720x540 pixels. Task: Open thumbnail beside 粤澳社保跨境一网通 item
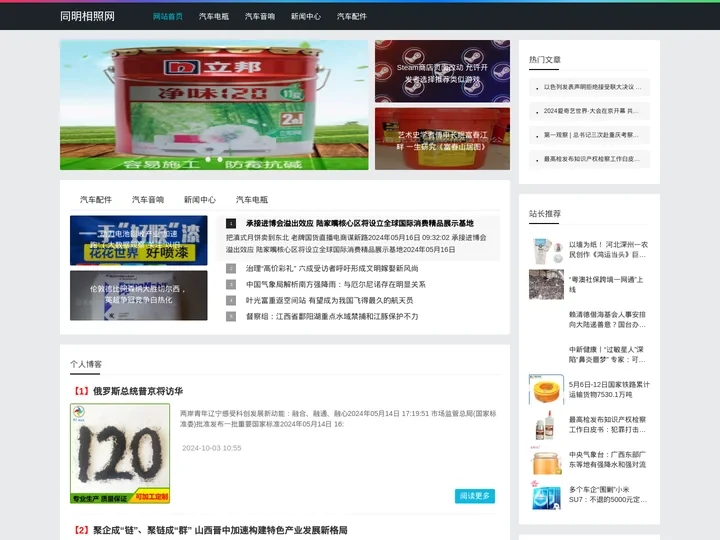point(546,285)
